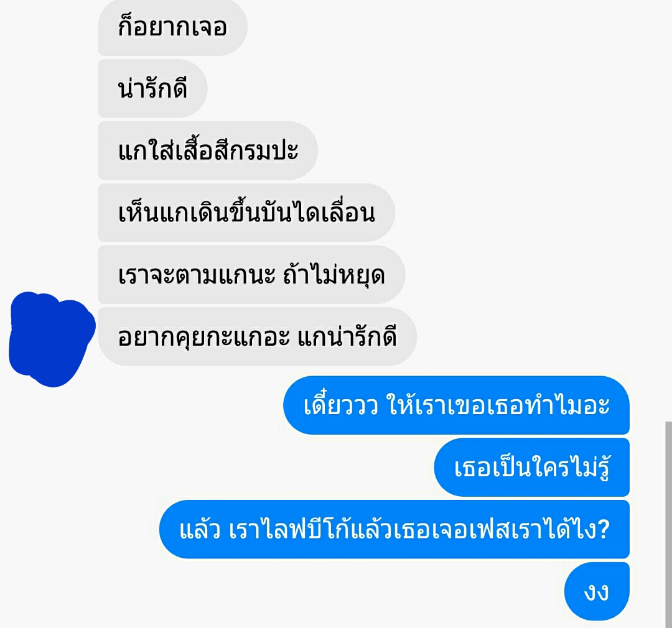The height and width of the screenshot is (628, 672).
Task: Tap the sent message mentioning 'ไลฟ์บีโก้'
Action: [394, 529]
